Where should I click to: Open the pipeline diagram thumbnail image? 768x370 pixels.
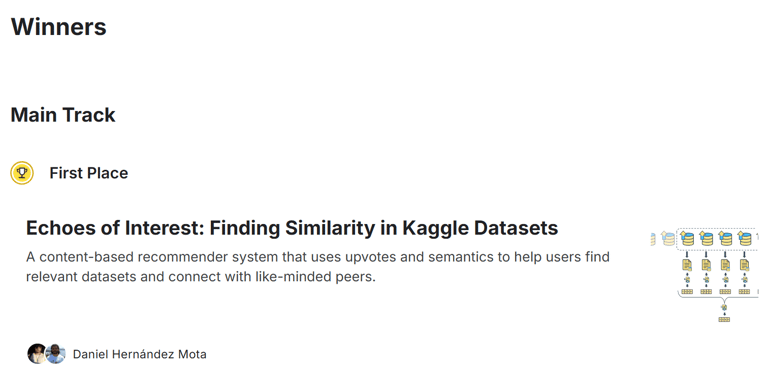pyautogui.click(x=705, y=276)
